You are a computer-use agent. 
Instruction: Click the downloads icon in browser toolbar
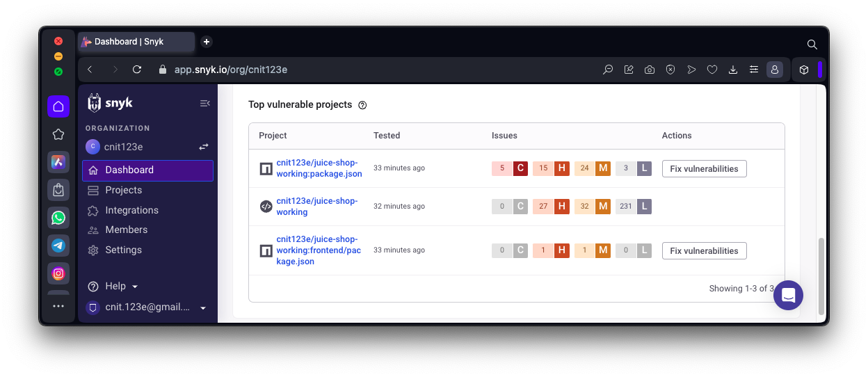(732, 70)
